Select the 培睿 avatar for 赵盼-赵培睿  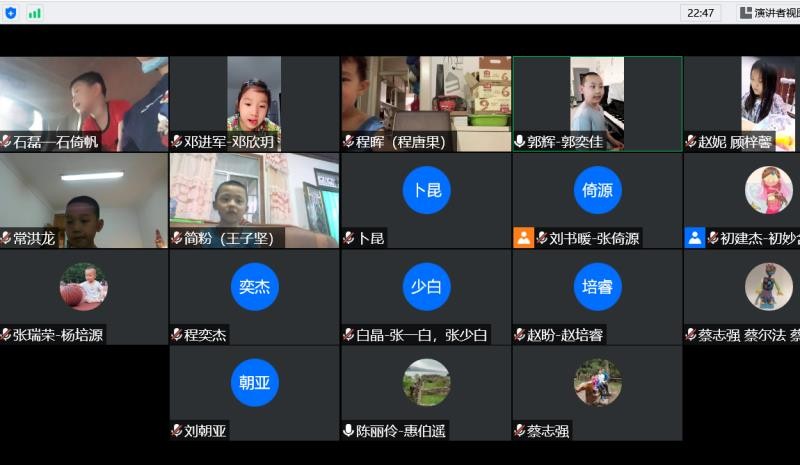click(597, 286)
